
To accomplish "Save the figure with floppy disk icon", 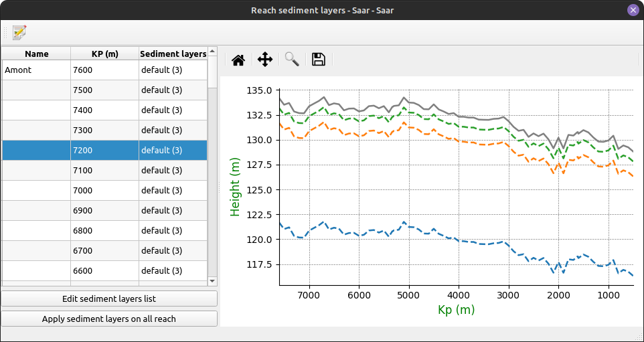I will [319, 60].
